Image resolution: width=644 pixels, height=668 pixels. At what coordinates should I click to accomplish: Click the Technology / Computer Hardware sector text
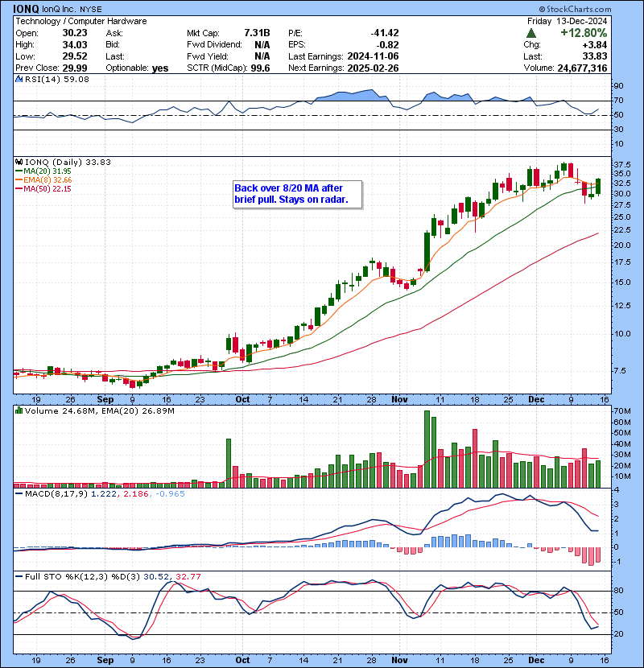coord(81,21)
